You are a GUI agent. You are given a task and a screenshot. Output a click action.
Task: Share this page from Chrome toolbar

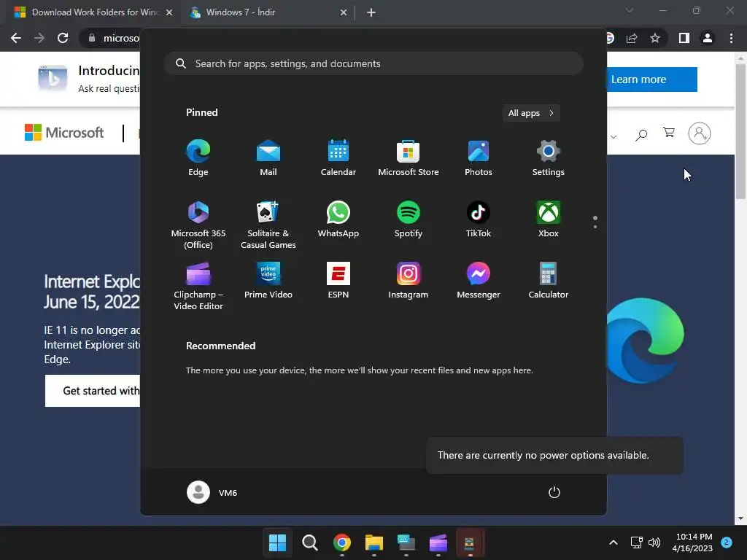pos(632,38)
